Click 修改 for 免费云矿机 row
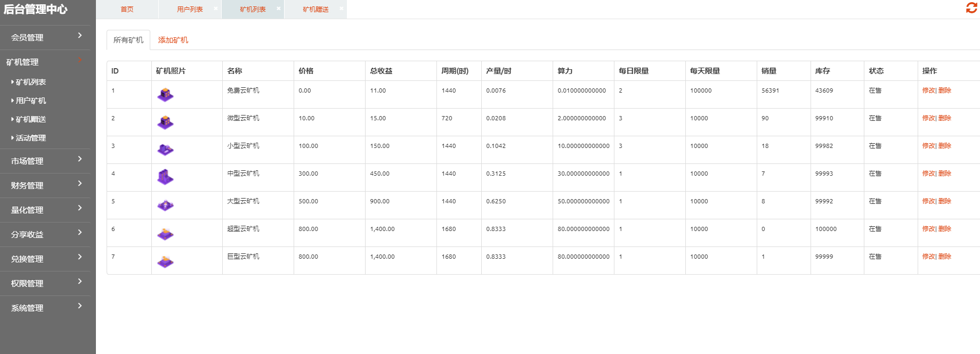Screen dimensions: 980x354 point(928,90)
